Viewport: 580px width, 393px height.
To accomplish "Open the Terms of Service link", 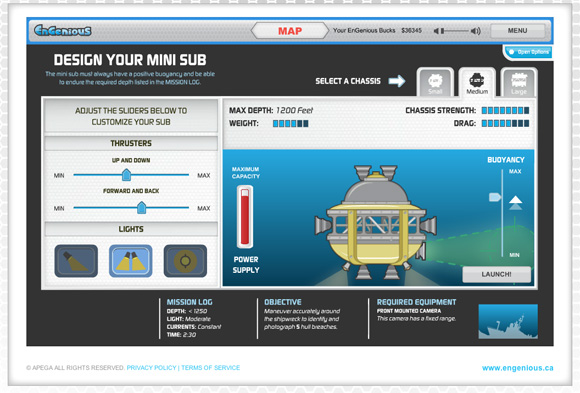I will 210,367.
